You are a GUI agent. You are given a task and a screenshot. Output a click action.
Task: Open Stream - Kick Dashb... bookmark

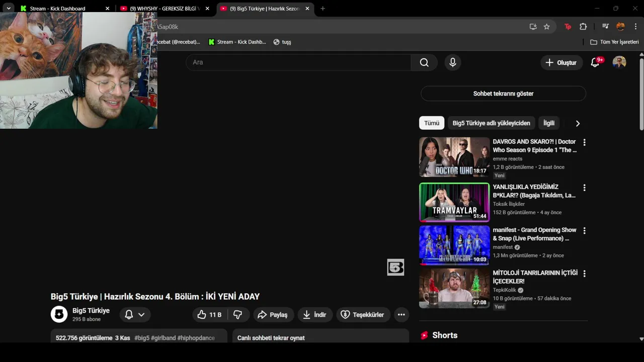tap(237, 42)
